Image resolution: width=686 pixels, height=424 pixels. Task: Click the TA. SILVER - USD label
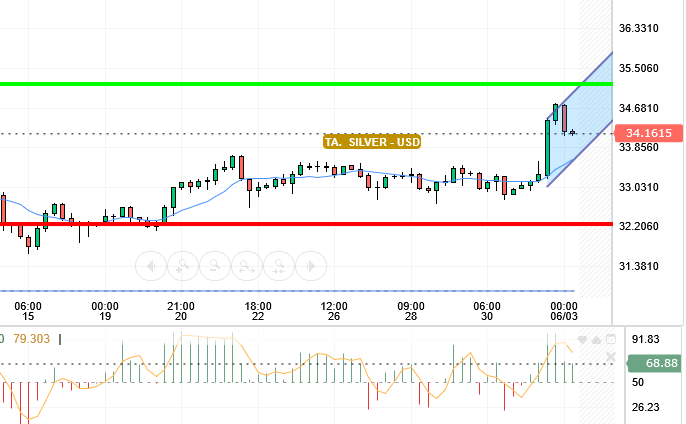point(372,142)
